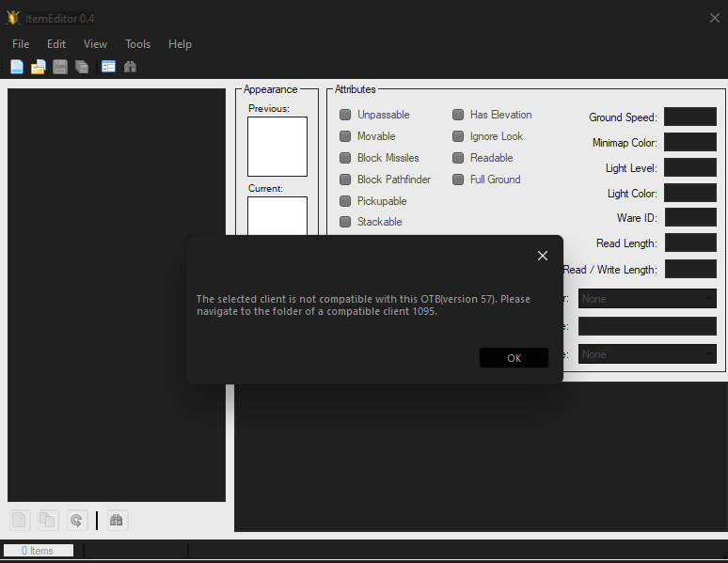Screen dimensions: 728x563
Task: Toggle the Unpassable checkbox
Action: click(345, 115)
